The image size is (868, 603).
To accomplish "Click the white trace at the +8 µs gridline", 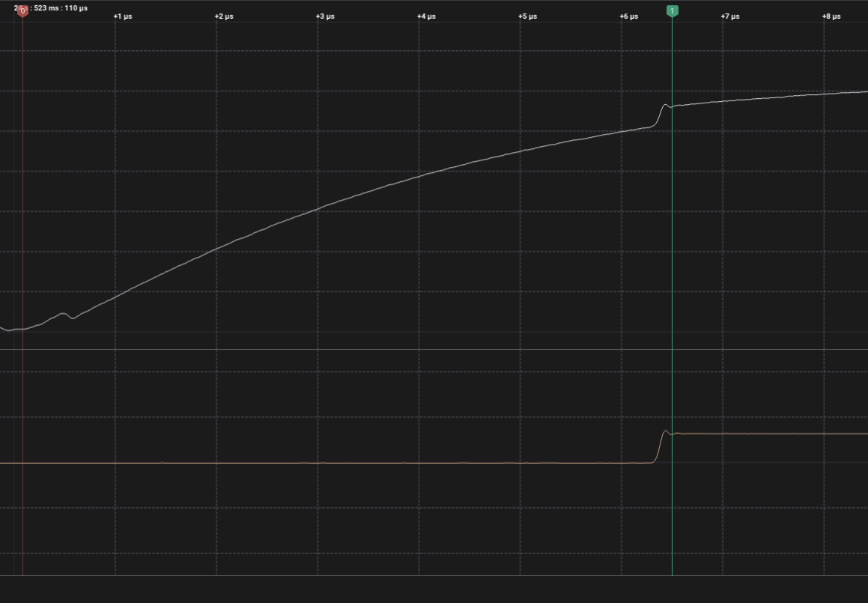I will tap(824, 94).
